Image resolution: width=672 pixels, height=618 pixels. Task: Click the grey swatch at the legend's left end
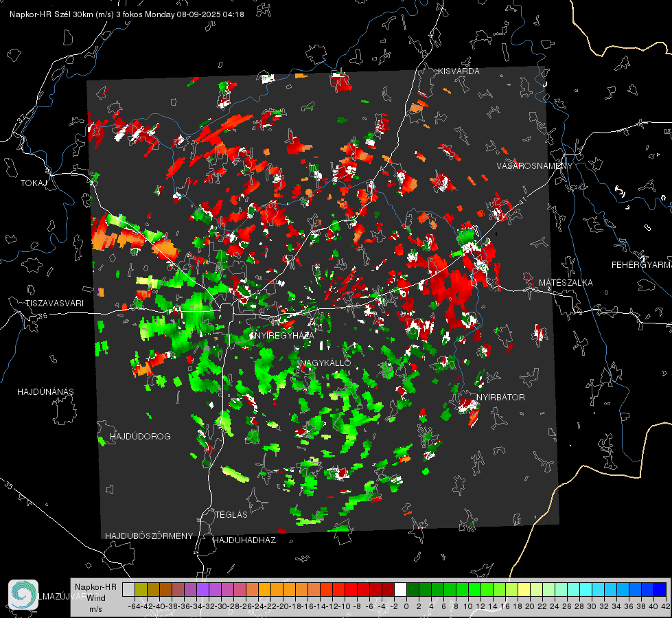pyautogui.click(x=128, y=589)
